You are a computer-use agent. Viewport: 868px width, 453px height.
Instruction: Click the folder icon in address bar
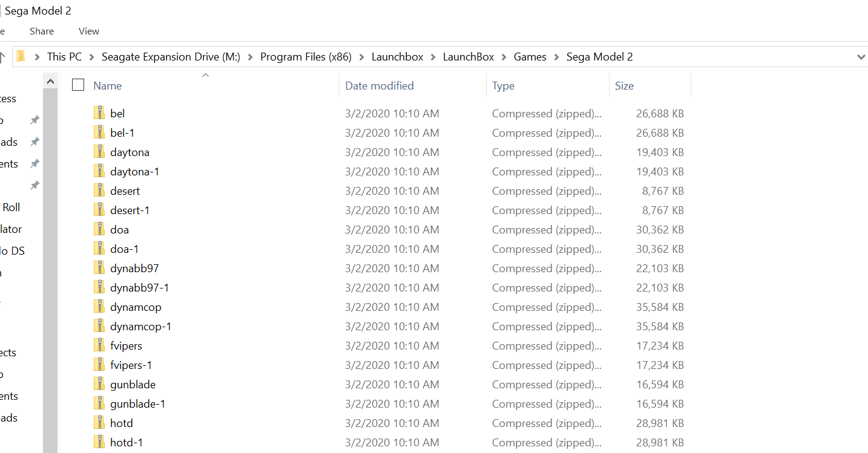click(21, 56)
